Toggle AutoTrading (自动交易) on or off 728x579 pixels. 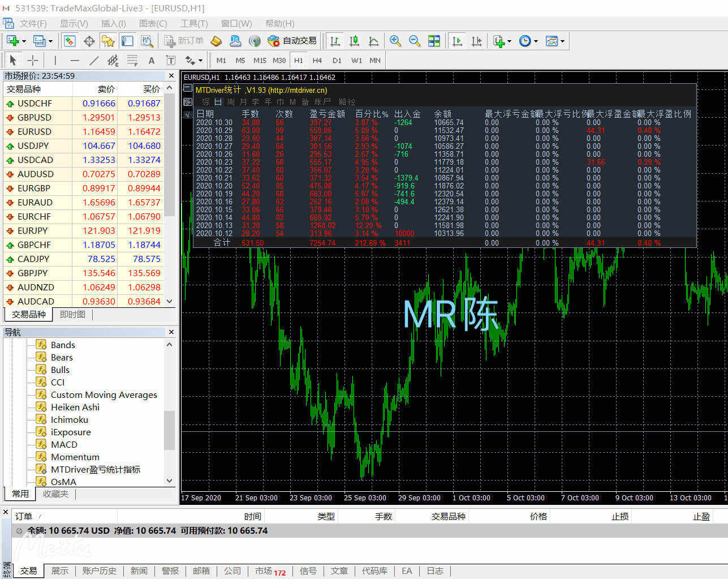point(292,41)
